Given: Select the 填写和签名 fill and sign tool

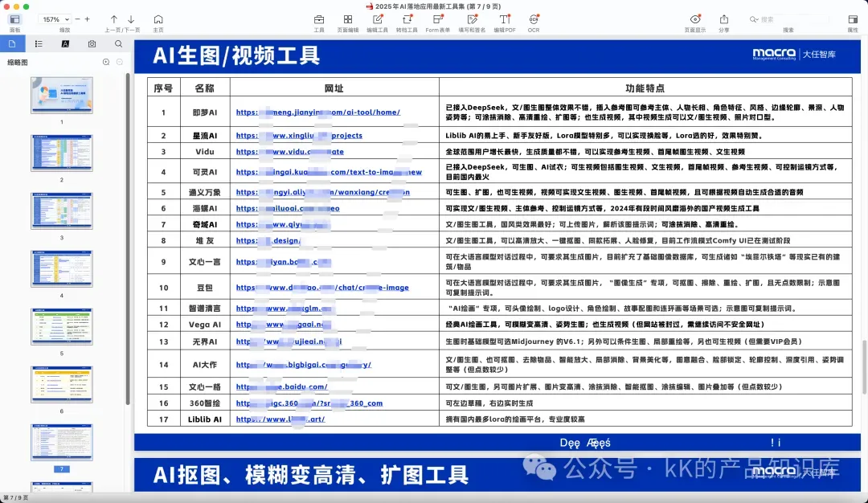Looking at the screenshot, I should tap(473, 19).
